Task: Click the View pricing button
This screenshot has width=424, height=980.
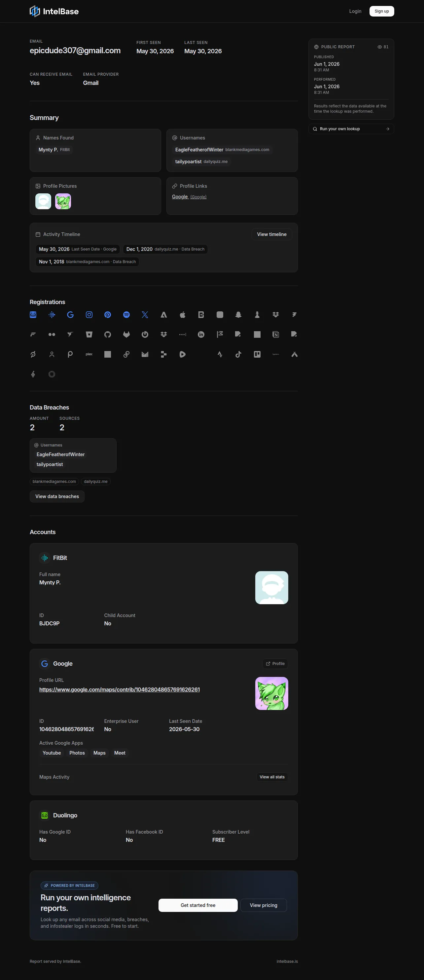Action: [264, 905]
